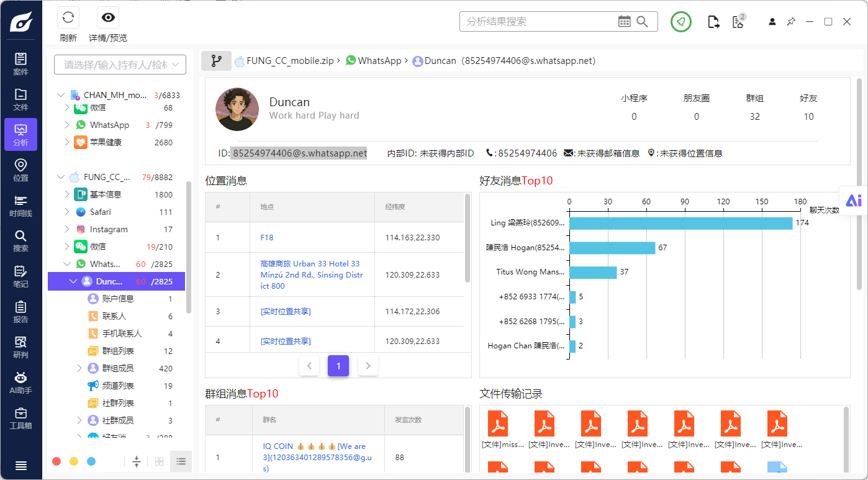Select 账户信息 in the tree

tap(117, 299)
